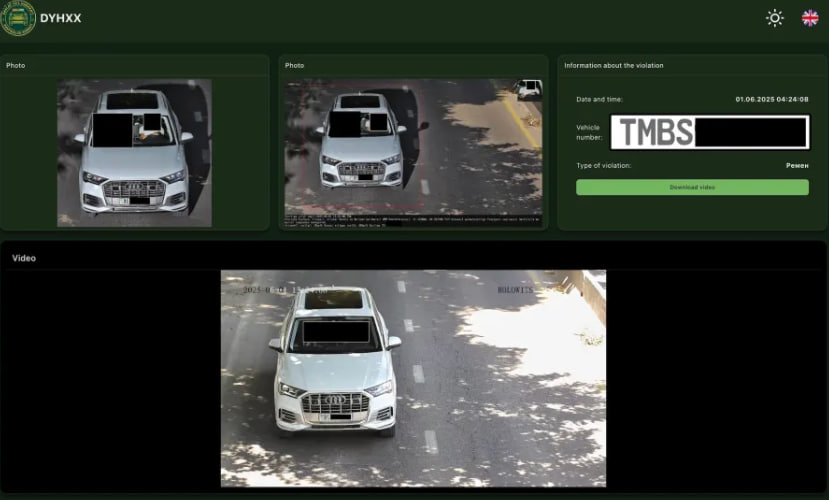Open the language selector UK flag
Image resolution: width=829 pixels, height=500 pixels.
pyautogui.click(x=810, y=18)
